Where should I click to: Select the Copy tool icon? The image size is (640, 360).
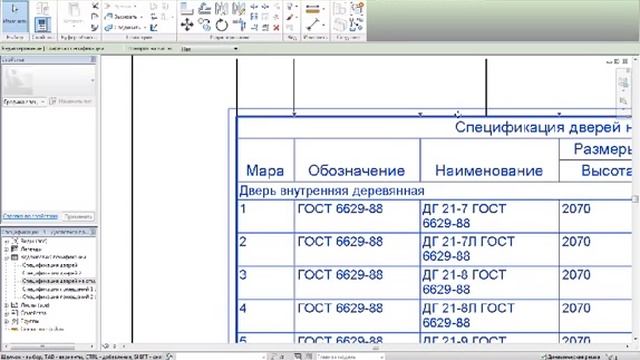coord(204,25)
